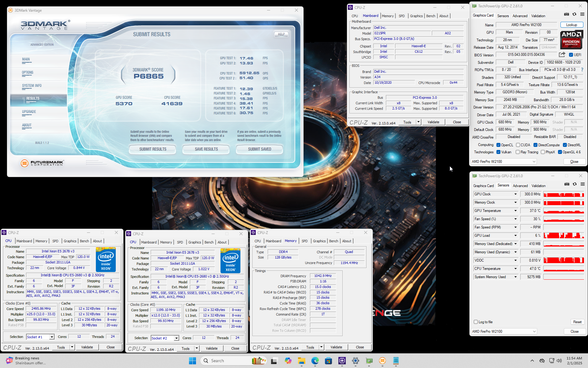The image size is (588, 368).
Task: Click the Windows taskbar Search box
Action: 233,361
